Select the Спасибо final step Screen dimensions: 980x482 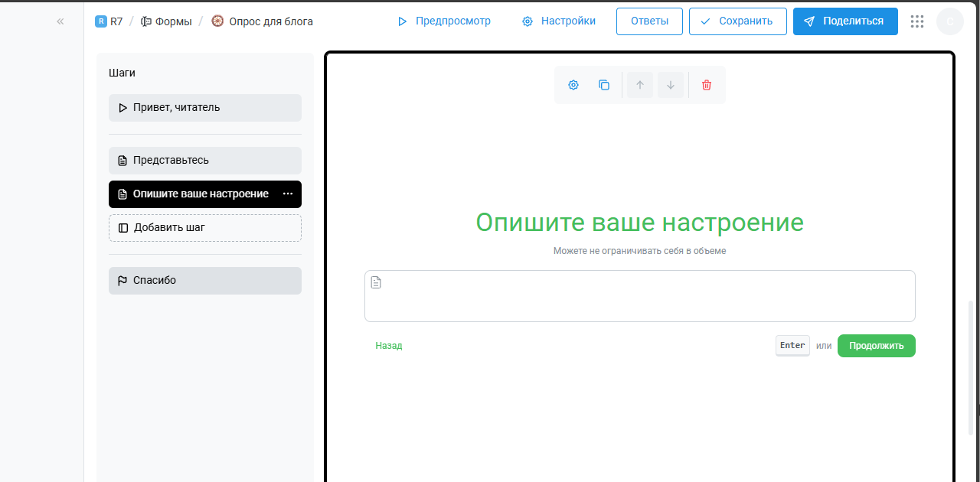coord(205,281)
